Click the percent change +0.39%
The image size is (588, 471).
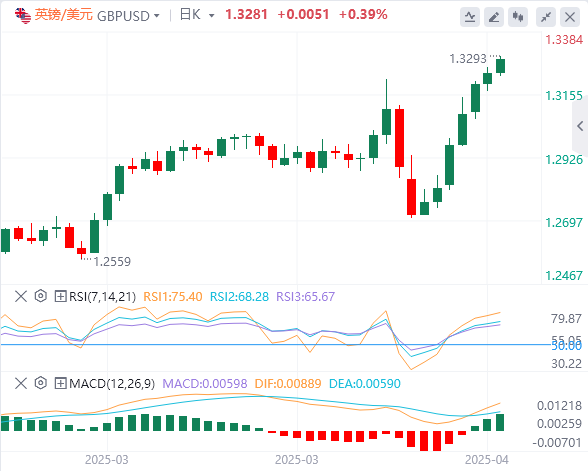[x=363, y=15]
